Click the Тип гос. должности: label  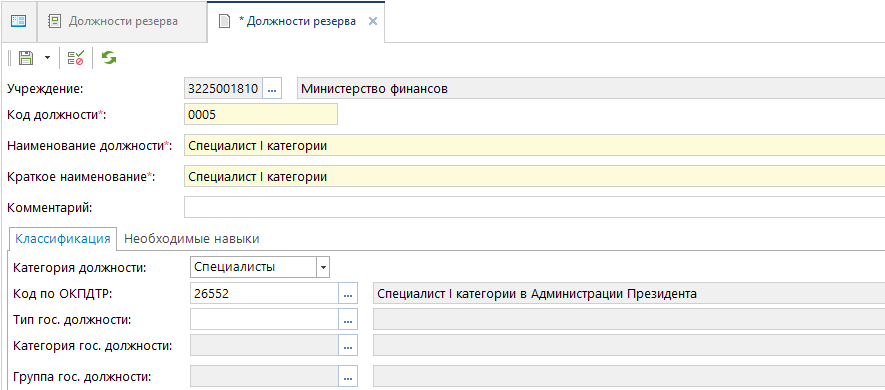tap(72, 320)
